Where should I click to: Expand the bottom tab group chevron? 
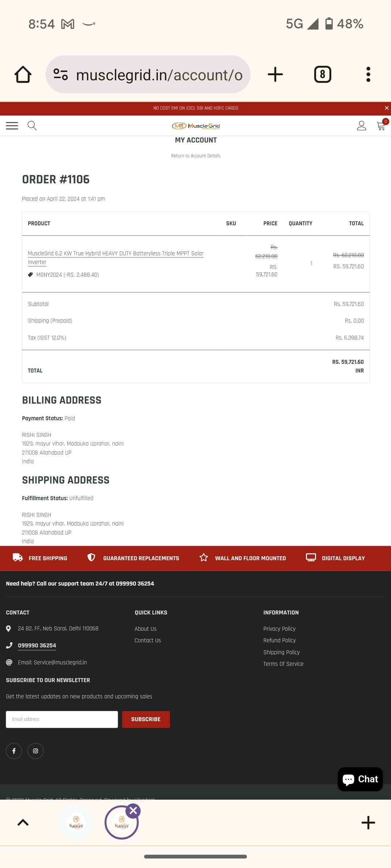tap(23, 823)
